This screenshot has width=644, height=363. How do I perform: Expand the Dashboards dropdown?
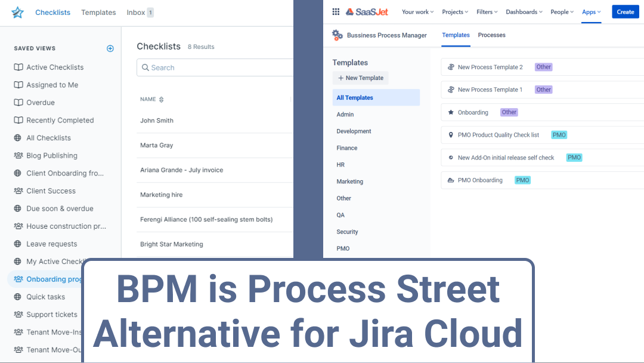tap(524, 12)
